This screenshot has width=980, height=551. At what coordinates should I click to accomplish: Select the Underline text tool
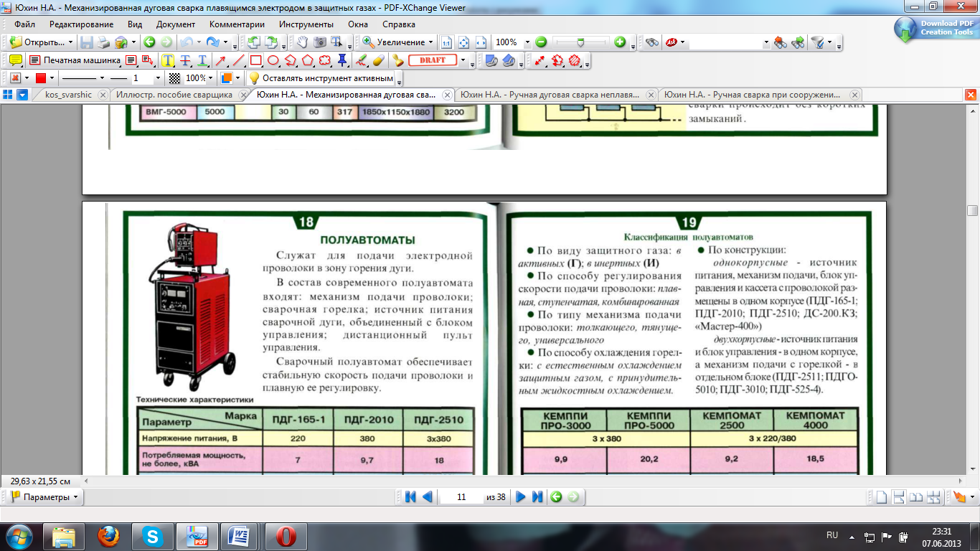[202, 60]
